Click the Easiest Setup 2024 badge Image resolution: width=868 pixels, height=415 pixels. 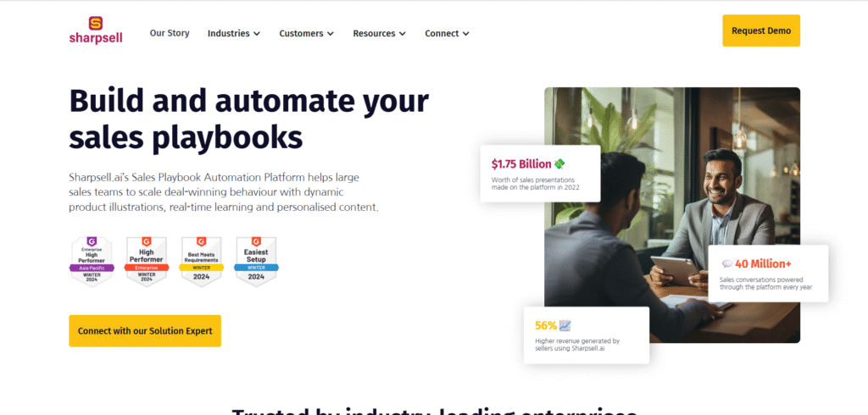(256, 262)
